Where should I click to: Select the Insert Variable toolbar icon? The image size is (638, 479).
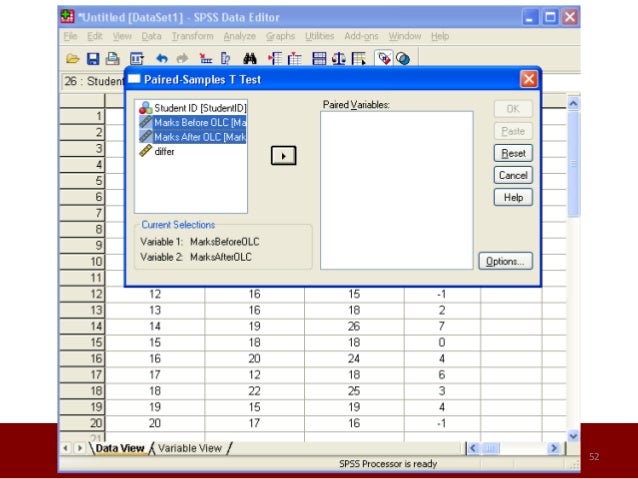295,59
